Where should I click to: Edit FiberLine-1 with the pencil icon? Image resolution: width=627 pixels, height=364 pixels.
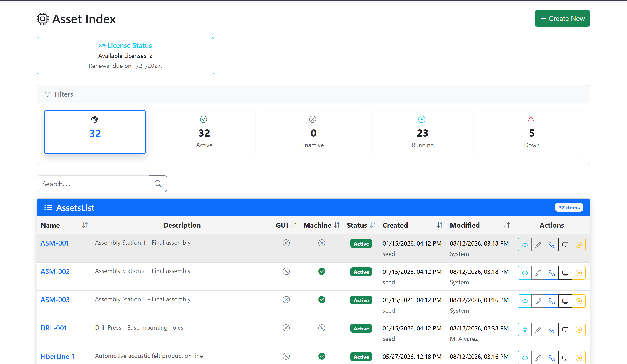pyautogui.click(x=538, y=358)
